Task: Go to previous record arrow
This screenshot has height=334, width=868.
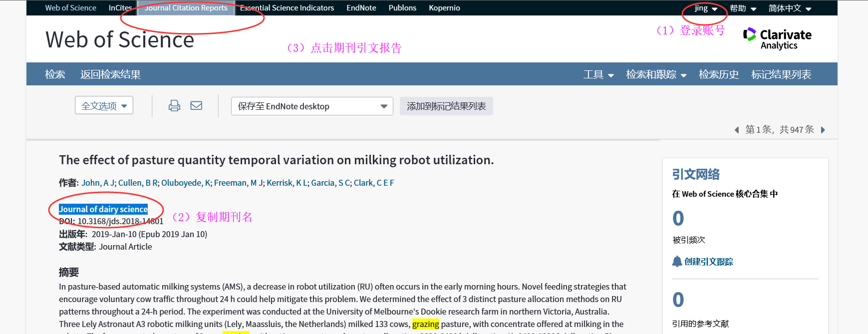Action: point(736,130)
